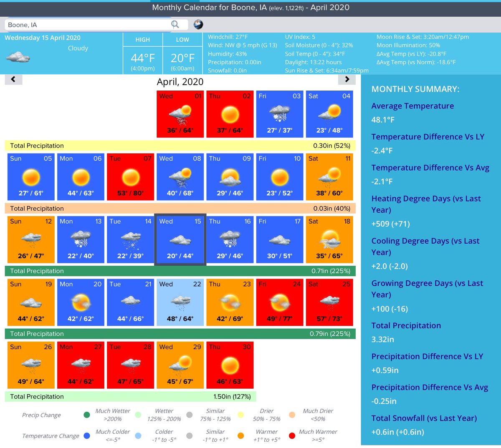This screenshot has width=501, height=448.
Task: Select Wed 01 thunderstorm icon
Action: (x=180, y=115)
